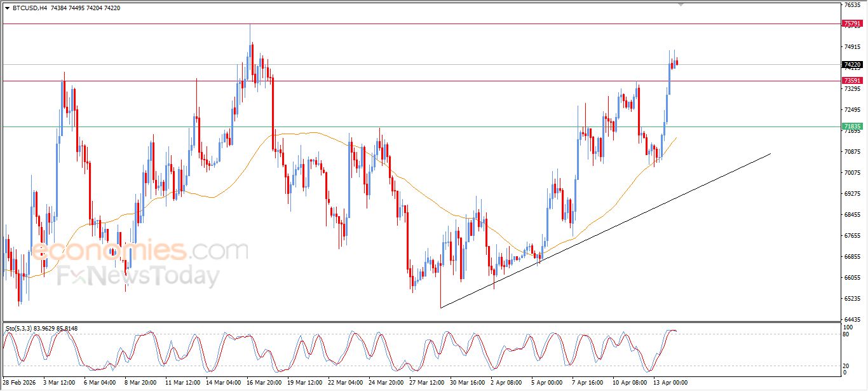Click the 67655 price axis label

[851, 236]
